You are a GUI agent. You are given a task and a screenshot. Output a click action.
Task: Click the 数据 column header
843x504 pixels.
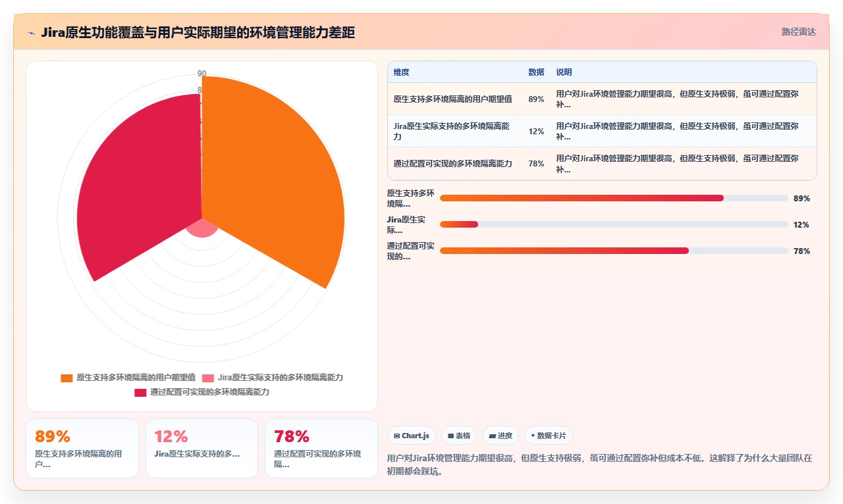[536, 72]
